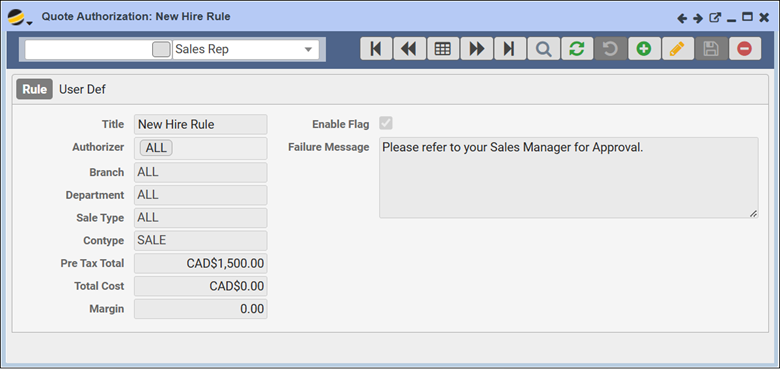The image size is (780, 369).
Task: Jump to the last record
Action: tap(510, 49)
